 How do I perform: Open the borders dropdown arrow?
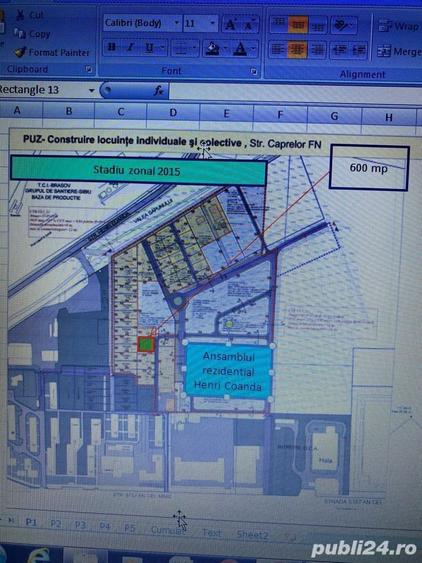pyautogui.click(x=194, y=48)
